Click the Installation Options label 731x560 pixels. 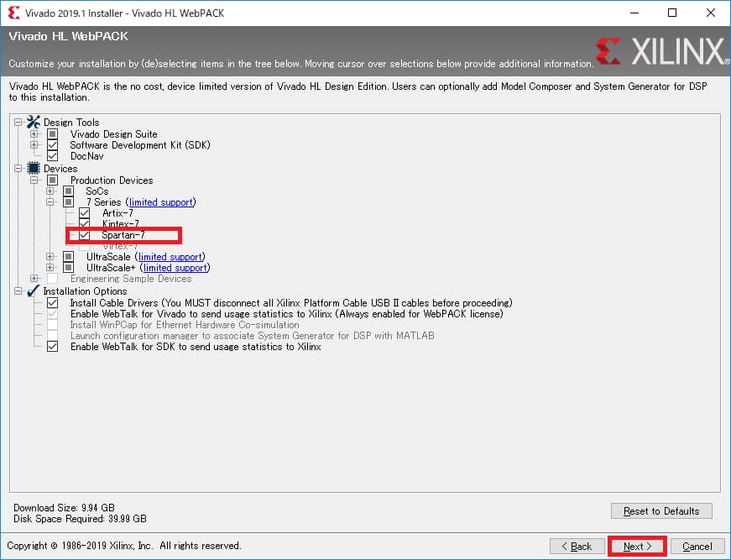pyautogui.click(x=86, y=291)
